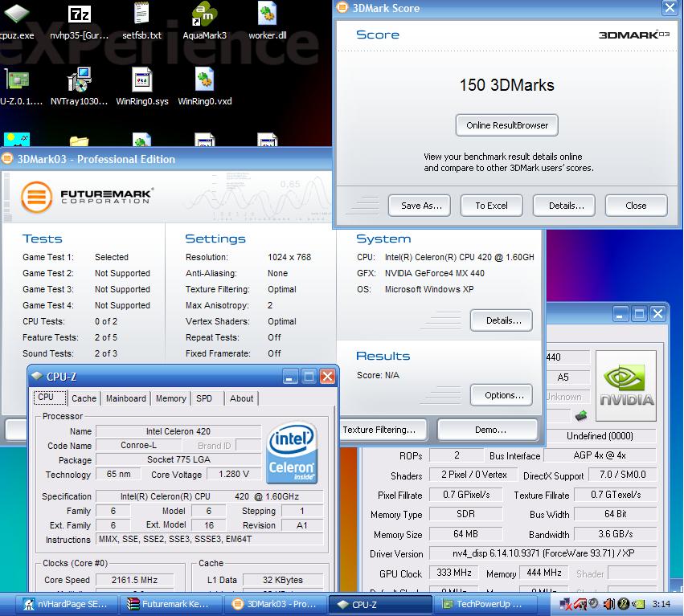Switch to the Mainboard tab
Viewport: 684px width, 616px height.
126,398
